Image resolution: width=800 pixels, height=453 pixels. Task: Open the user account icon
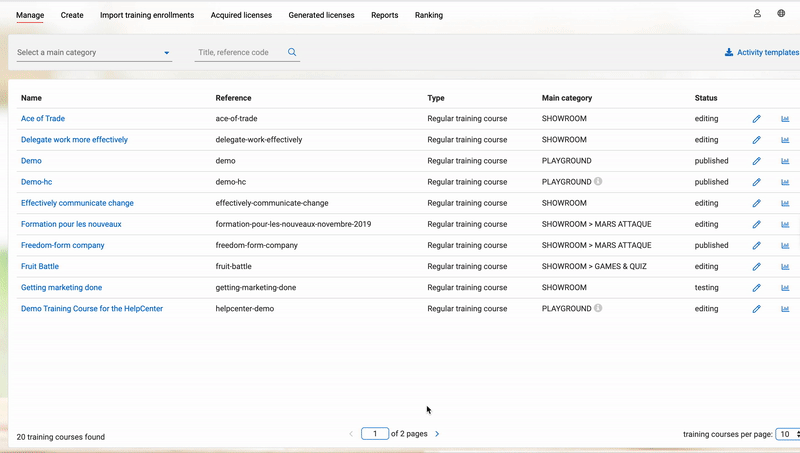pyautogui.click(x=757, y=13)
